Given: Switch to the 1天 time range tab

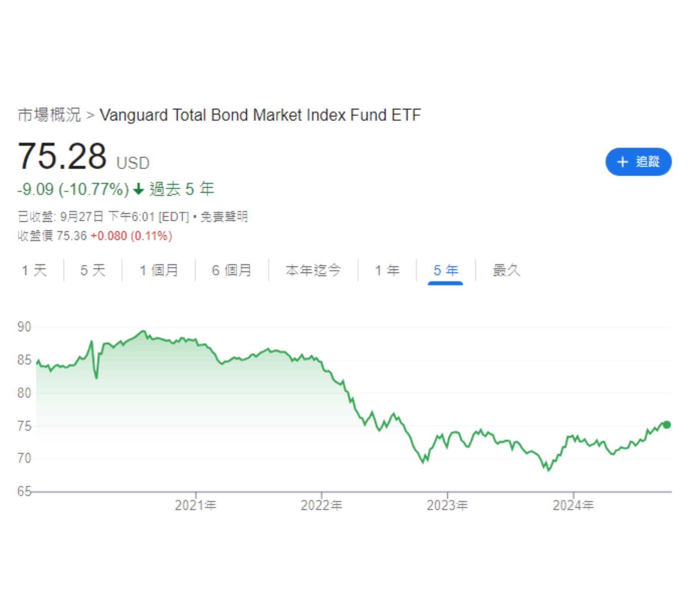Looking at the screenshot, I should pos(35,270).
